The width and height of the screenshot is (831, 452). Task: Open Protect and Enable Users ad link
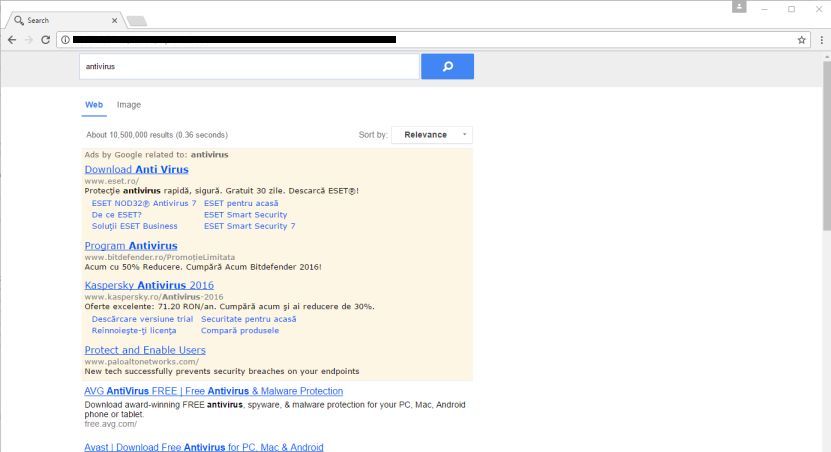click(x=145, y=350)
